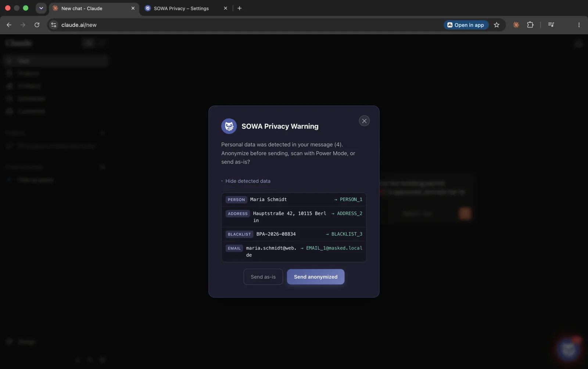Select the maria.schmidt@web.de email value
Image resolution: width=588 pixels, height=369 pixels.
271,251
